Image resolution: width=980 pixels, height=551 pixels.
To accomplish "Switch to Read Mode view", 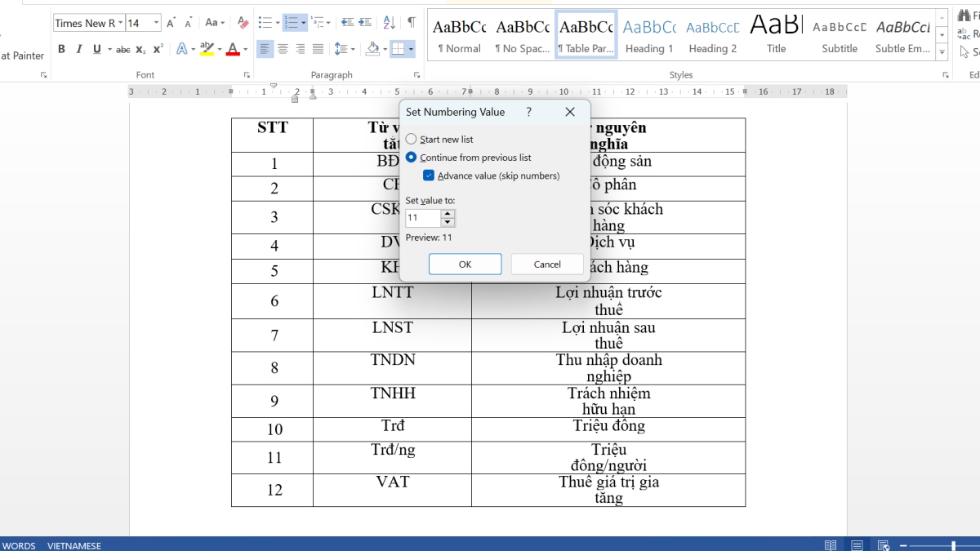I will (x=831, y=544).
